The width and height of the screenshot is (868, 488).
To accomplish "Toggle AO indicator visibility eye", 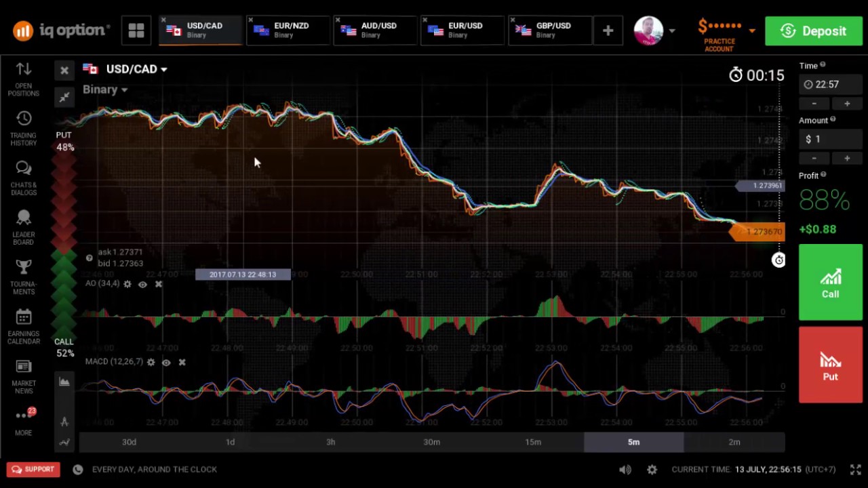I will (x=142, y=285).
